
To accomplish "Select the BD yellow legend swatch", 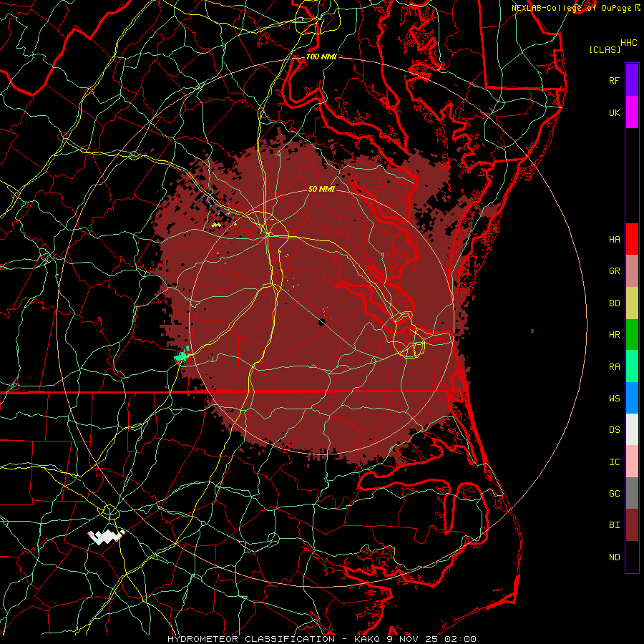I will pyautogui.click(x=632, y=303).
